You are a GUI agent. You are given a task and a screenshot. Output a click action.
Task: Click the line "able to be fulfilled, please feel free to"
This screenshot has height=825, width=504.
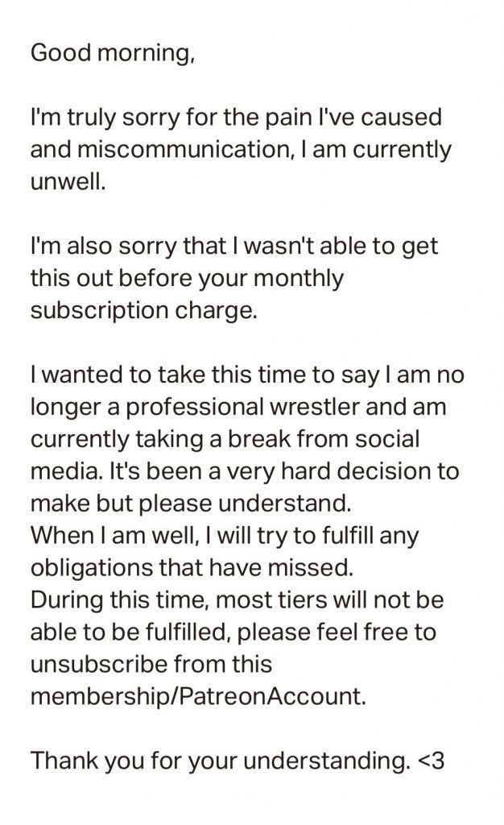pos(233,632)
